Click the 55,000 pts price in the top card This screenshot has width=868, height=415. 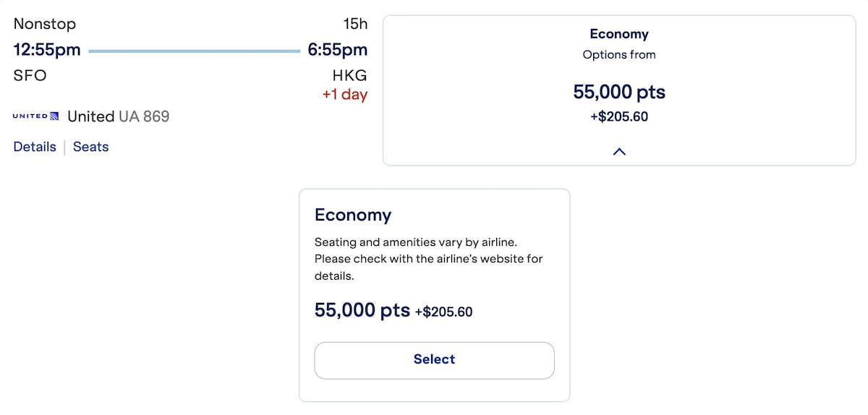(619, 92)
